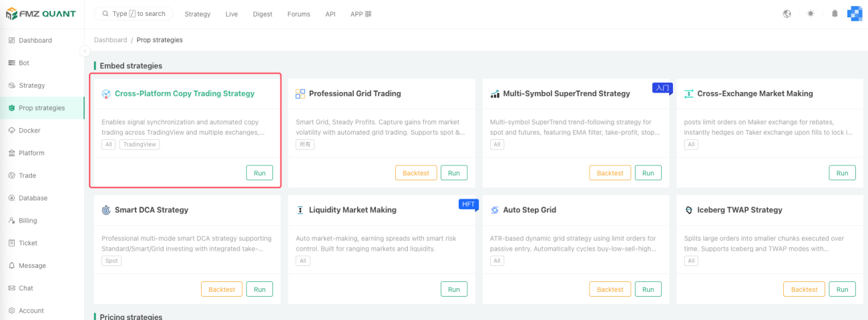Open the Forums top menu item
The image size is (868, 320).
(x=298, y=14)
